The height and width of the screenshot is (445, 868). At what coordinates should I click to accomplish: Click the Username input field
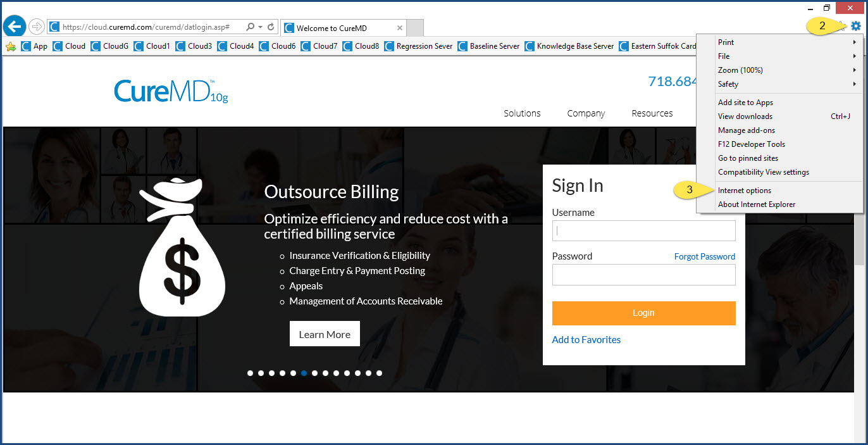pos(643,230)
